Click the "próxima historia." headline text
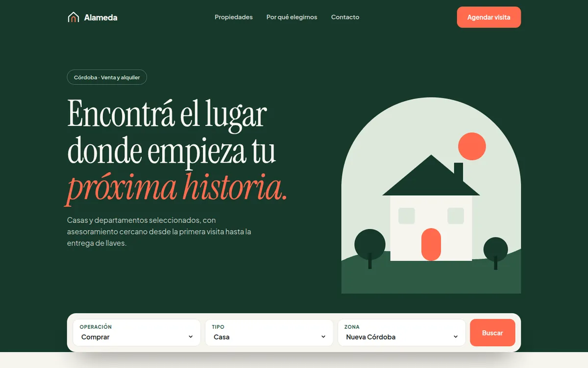Image resolution: width=588 pixels, height=368 pixels. 177,187
